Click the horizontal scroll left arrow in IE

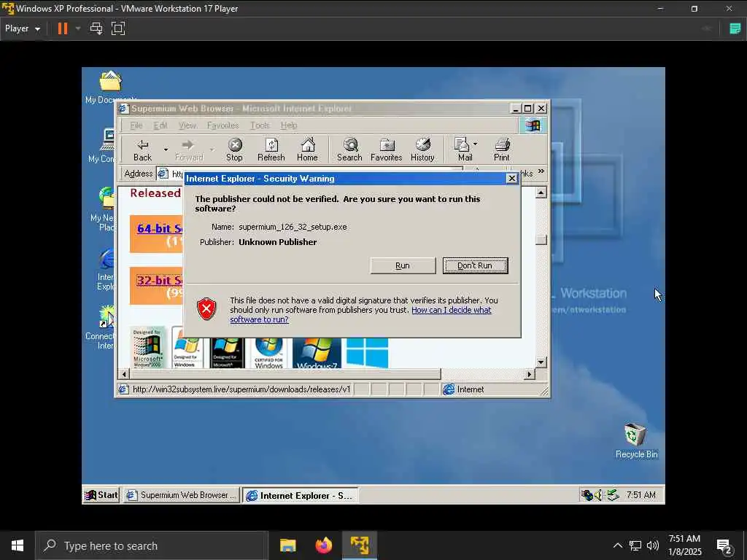click(124, 374)
